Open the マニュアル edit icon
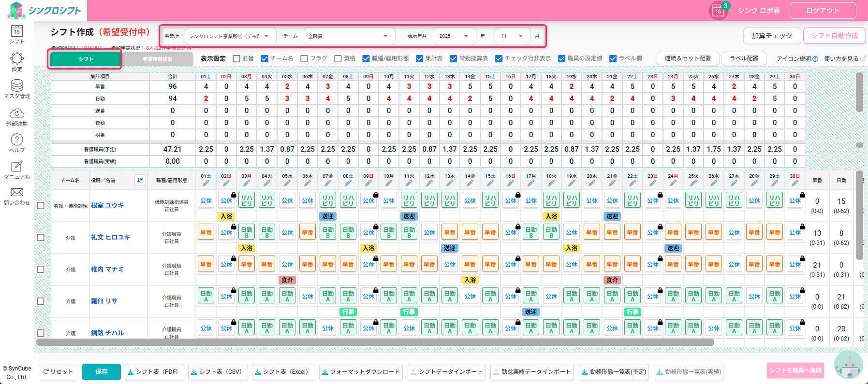Image resolution: width=868 pixels, height=384 pixels. (16, 167)
